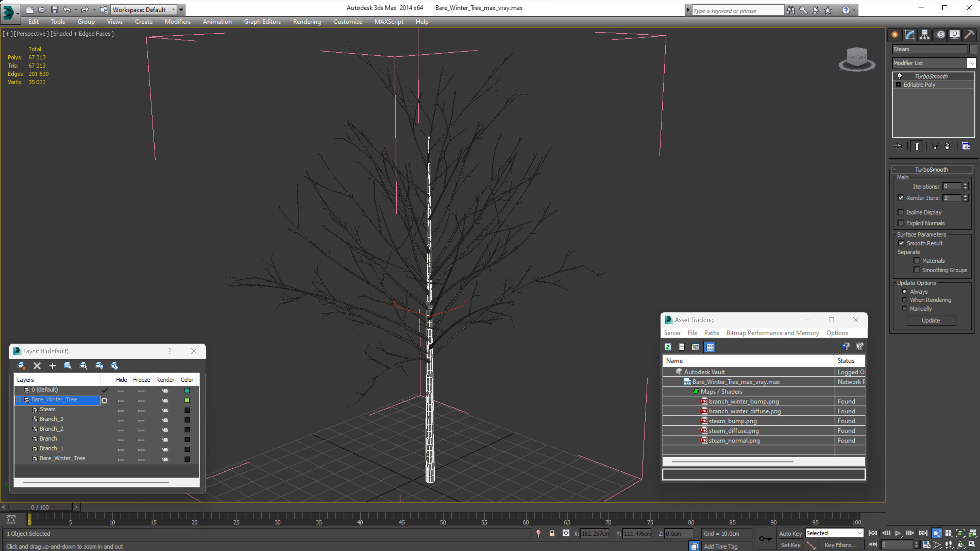This screenshot has height=551, width=980.
Task: Open Options menu in Asset Tracking
Action: 837,333
